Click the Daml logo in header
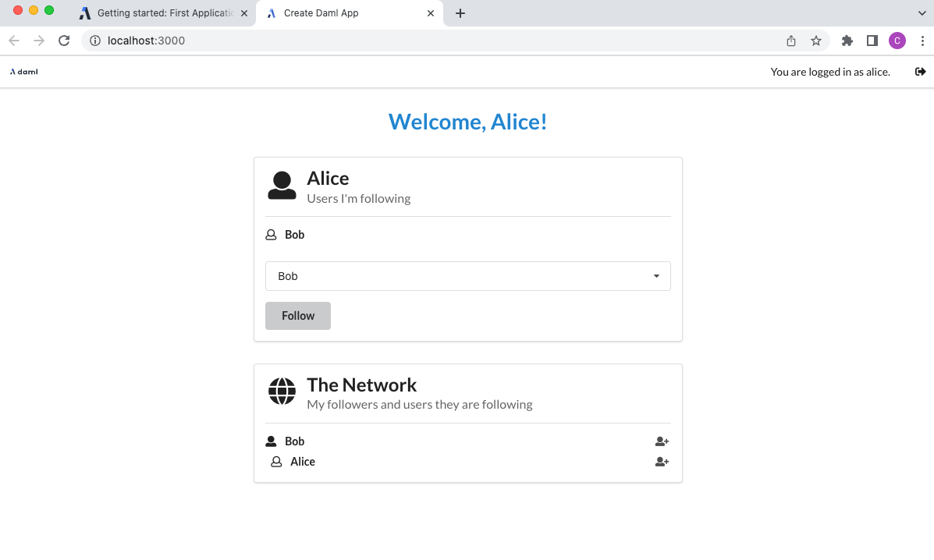Image resolution: width=934 pixels, height=560 pixels. (x=23, y=72)
